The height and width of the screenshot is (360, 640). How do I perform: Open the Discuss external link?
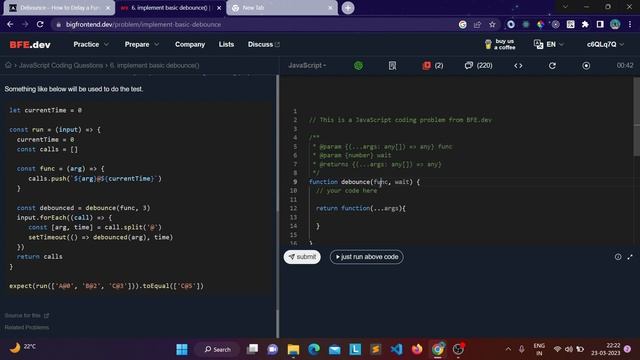pos(264,44)
